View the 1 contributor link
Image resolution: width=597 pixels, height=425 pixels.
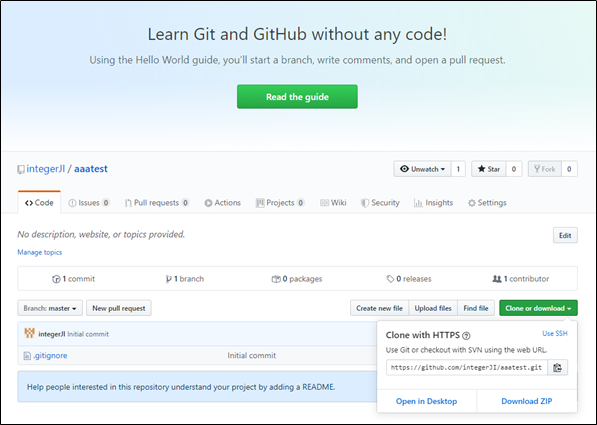point(520,279)
